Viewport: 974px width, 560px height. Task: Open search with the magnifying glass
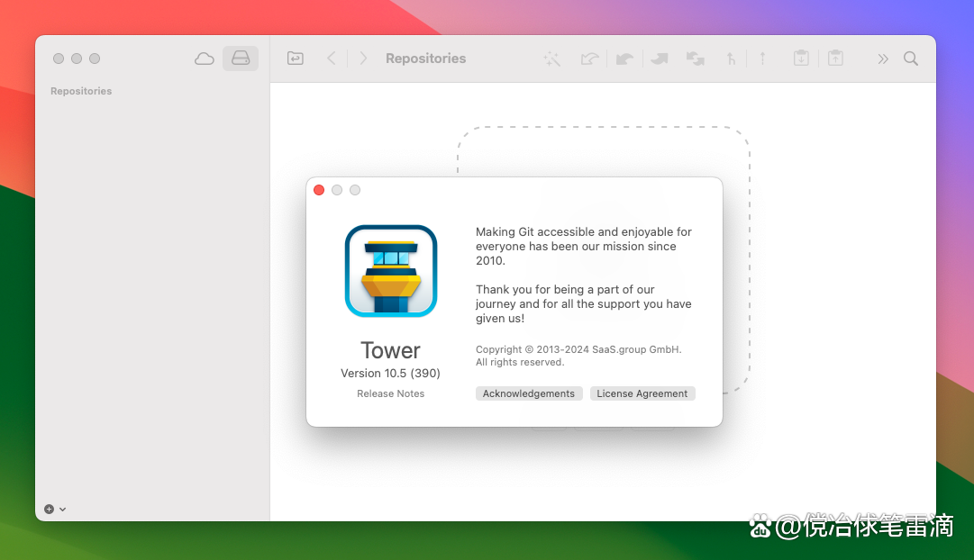tap(911, 59)
